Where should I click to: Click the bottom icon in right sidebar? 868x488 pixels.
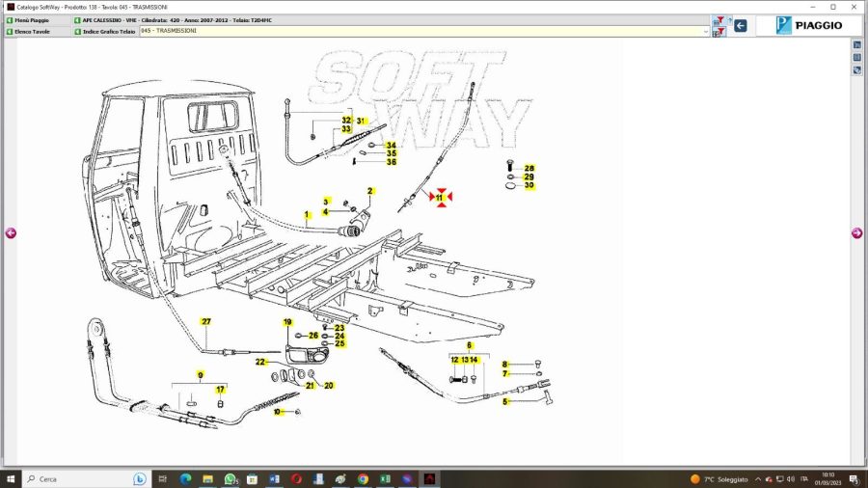point(856,70)
